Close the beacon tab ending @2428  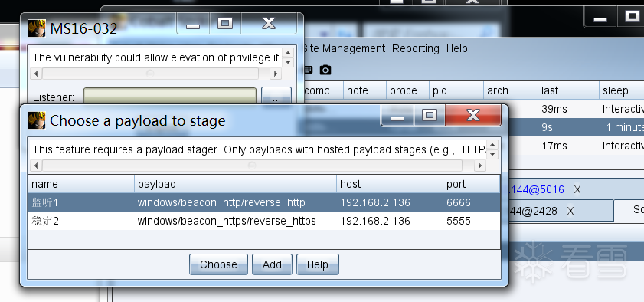pos(570,212)
